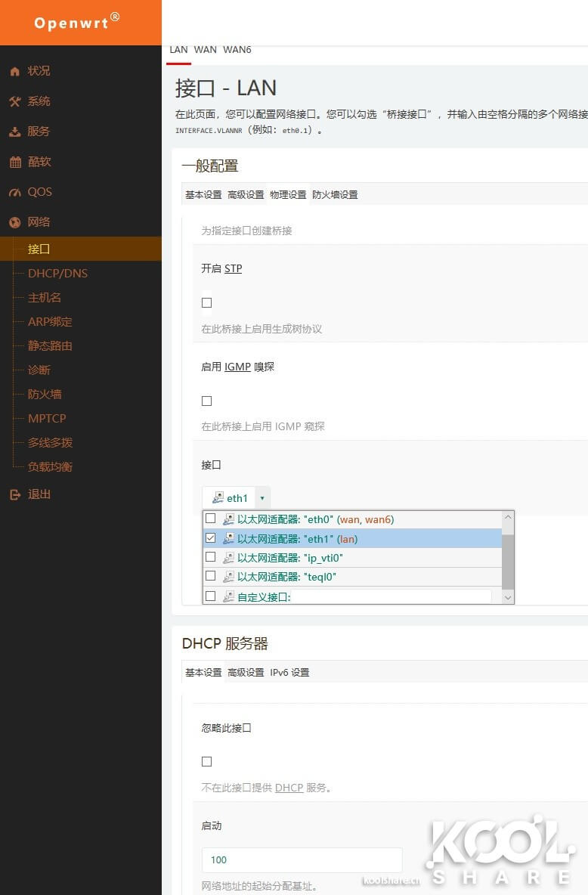Open the eth1 interface dropdown arrow

click(x=262, y=498)
